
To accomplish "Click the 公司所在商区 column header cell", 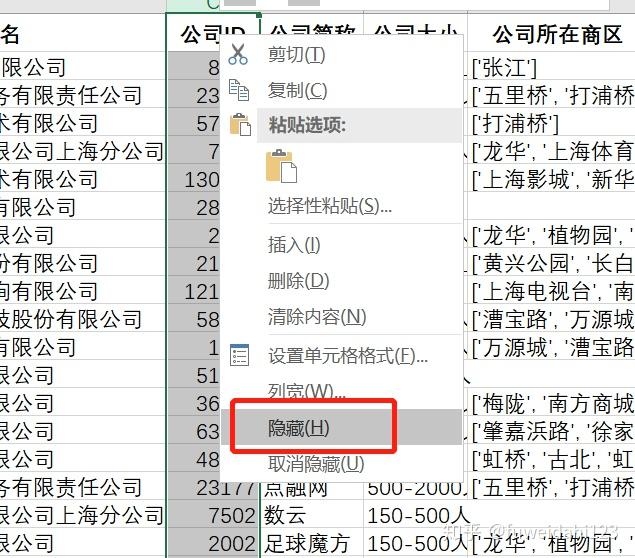I will click(552, 33).
